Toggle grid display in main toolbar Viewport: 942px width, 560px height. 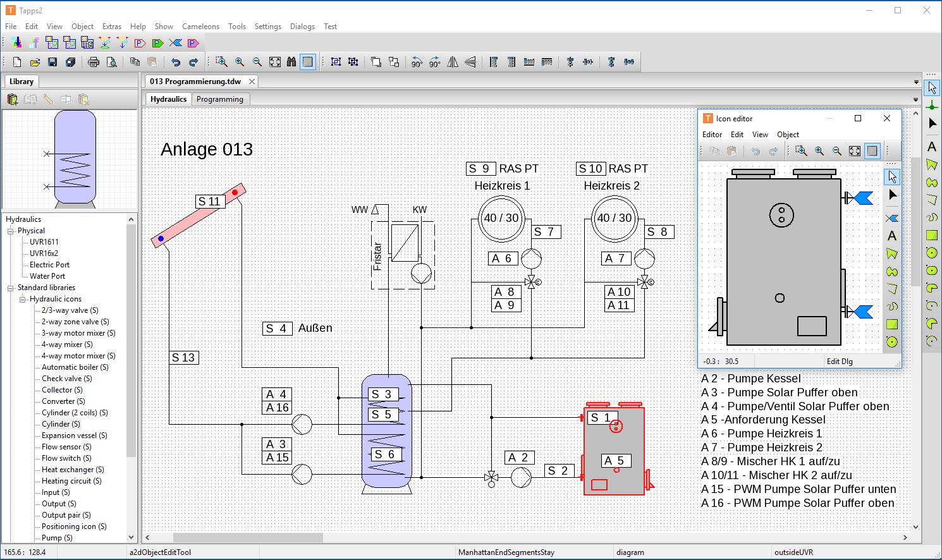click(x=308, y=62)
